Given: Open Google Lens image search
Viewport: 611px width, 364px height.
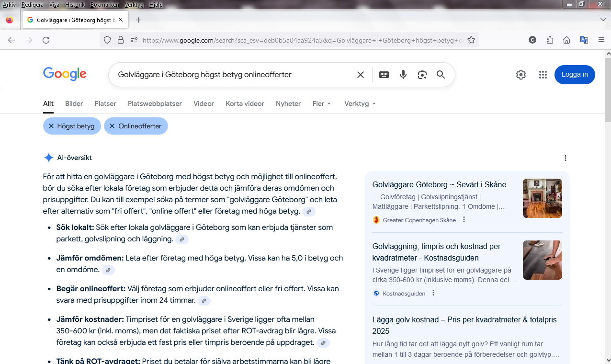Looking at the screenshot, I should [x=422, y=75].
